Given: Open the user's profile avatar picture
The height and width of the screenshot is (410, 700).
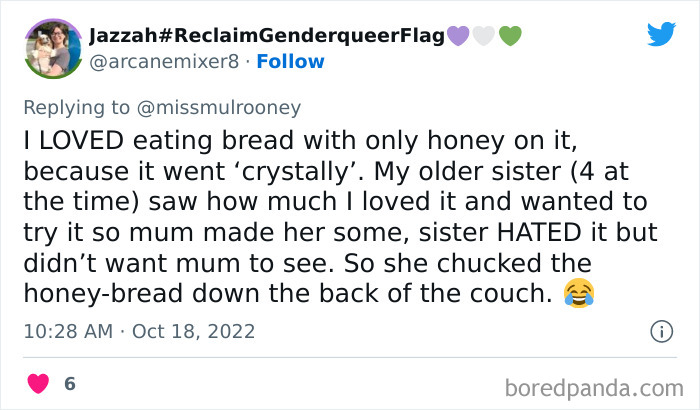Looking at the screenshot, I should point(51,48).
